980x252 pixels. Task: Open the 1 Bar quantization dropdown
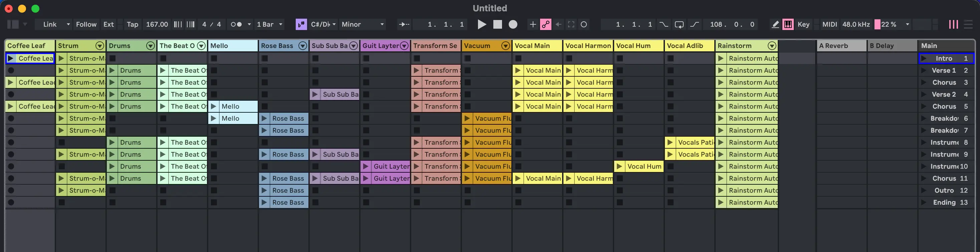pyautogui.click(x=270, y=24)
